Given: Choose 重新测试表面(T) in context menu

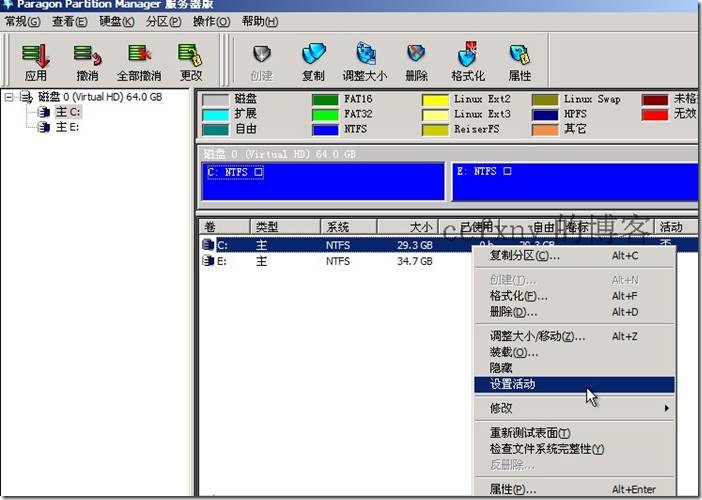Looking at the screenshot, I should click(574, 432).
